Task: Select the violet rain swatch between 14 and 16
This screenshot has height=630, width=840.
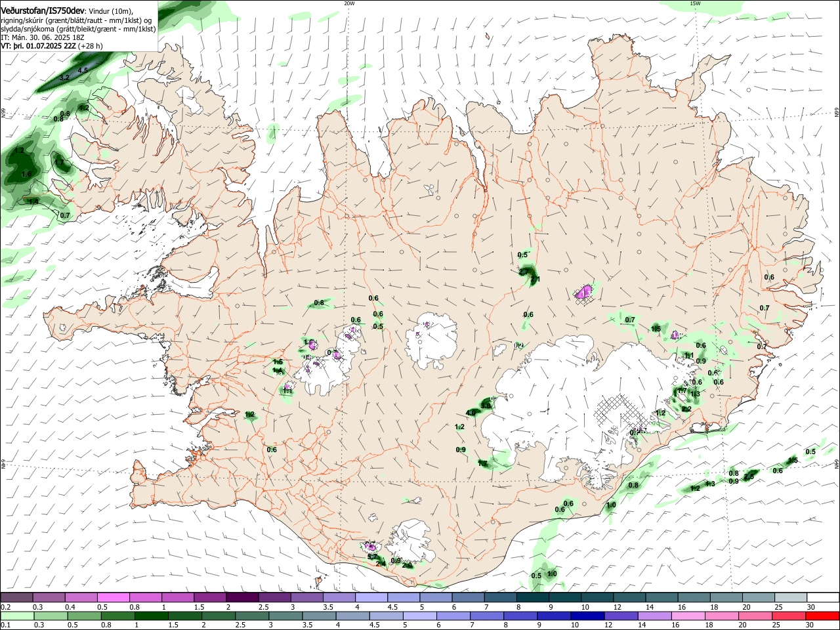Action: click(x=655, y=616)
